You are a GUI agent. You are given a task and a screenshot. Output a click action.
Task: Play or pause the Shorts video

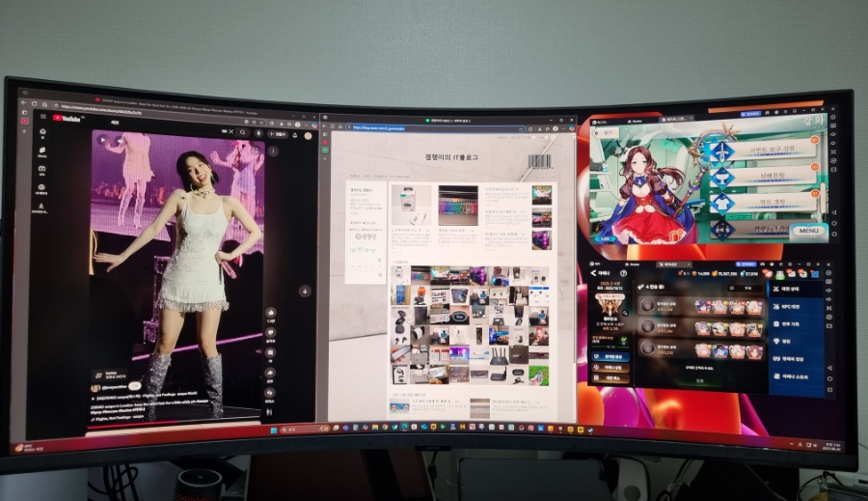point(102,140)
